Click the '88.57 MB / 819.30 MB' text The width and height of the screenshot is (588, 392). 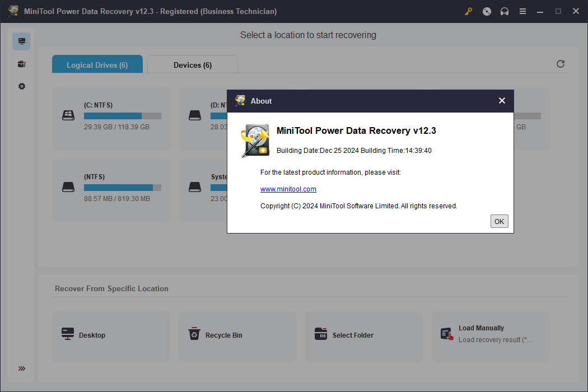pos(117,199)
